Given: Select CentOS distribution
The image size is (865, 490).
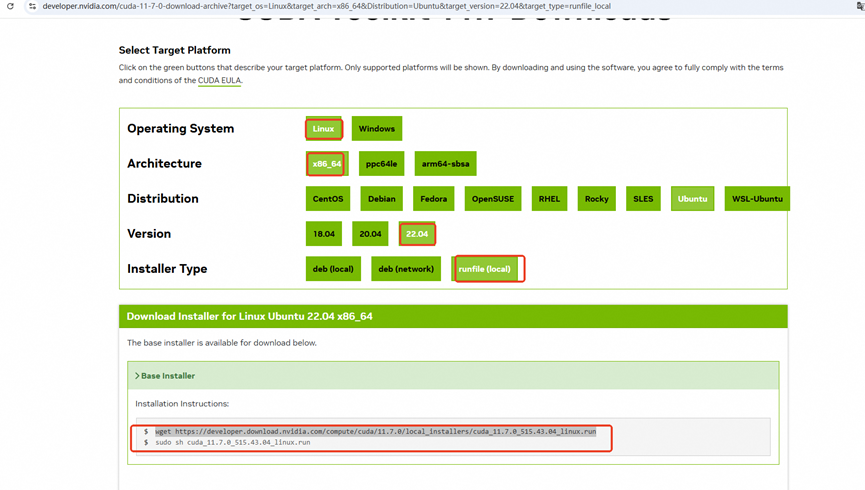Looking at the screenshot, I should pyautogui.click(x=328, y=199).
